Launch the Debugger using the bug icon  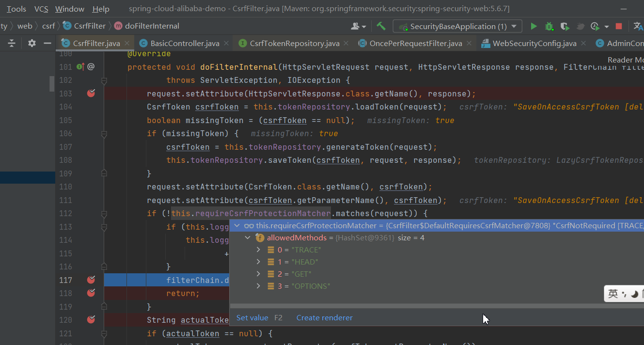549,26
